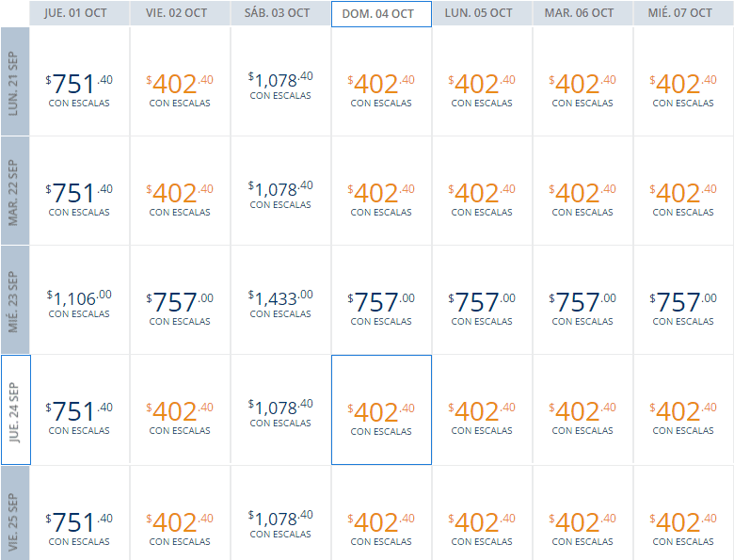Select $402.40 fare for 22 SEP – 02 OCT
Screen dimensions: 734x560
point(180,190)
